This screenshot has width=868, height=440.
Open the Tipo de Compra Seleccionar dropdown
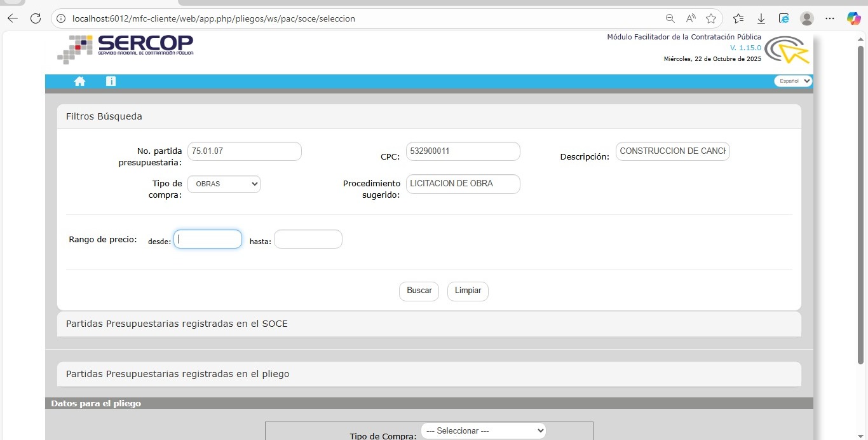pyautogui.click(x=483, y=430)
